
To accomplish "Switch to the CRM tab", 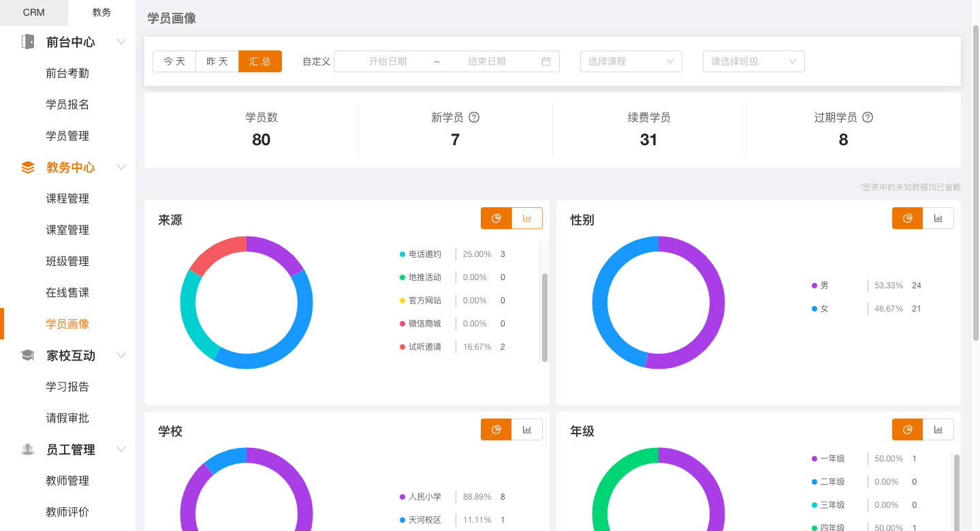I will point(34,12).
